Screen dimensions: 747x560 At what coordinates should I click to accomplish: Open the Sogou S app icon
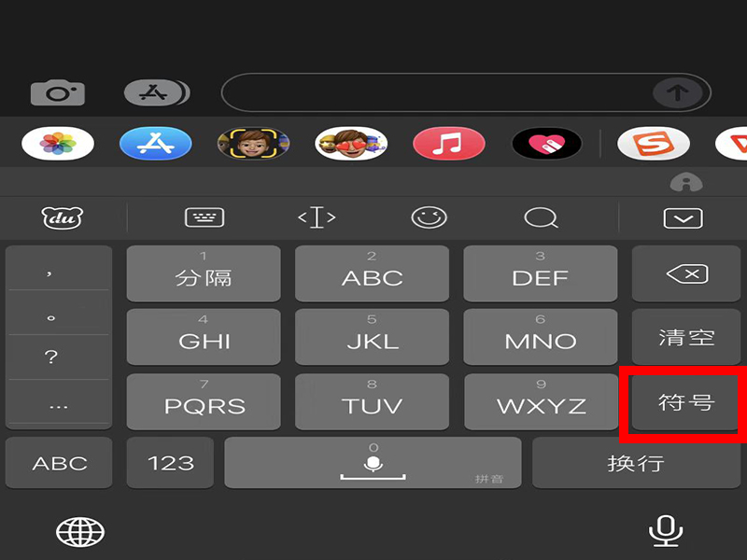(x=653, y=144)
